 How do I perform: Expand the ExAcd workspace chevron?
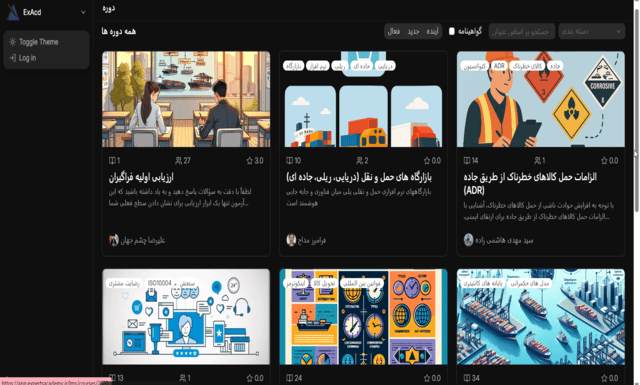point(83,12)
